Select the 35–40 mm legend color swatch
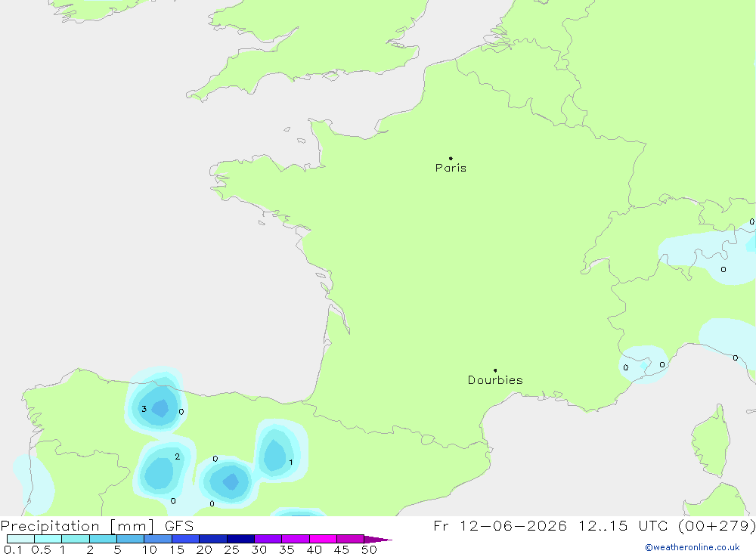The height and width of the screenshot is (554, 756). coord(296,539)
